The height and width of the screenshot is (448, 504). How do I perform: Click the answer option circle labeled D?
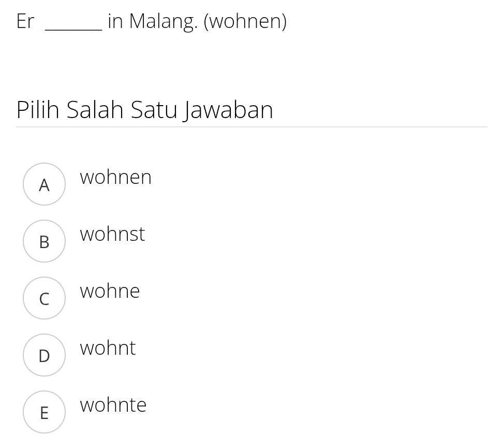pos(44,355)
